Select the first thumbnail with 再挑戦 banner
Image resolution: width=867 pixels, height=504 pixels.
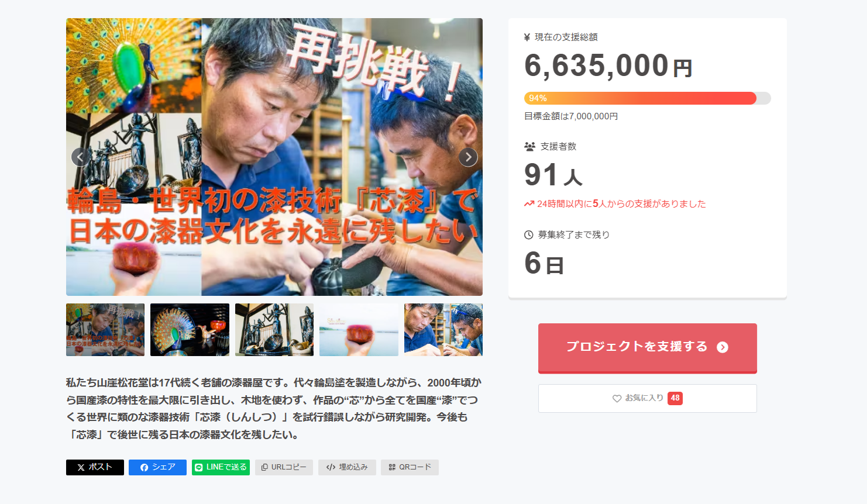[x=105, y=330]
